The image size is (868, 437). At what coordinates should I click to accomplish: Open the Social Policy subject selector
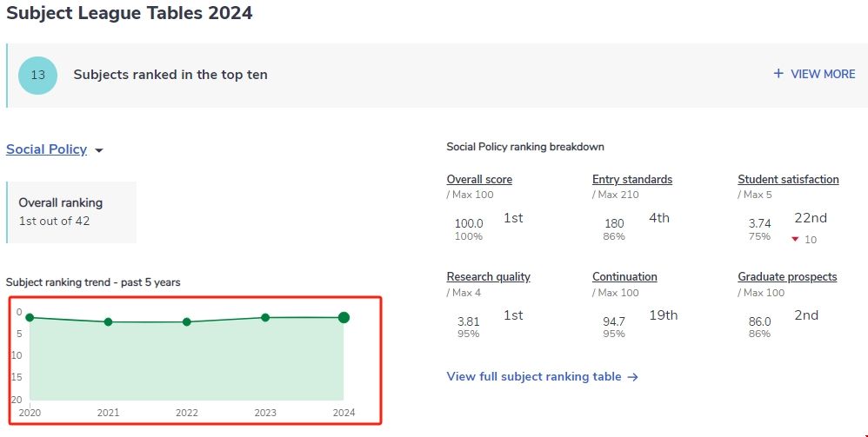[x=46, y=149]
